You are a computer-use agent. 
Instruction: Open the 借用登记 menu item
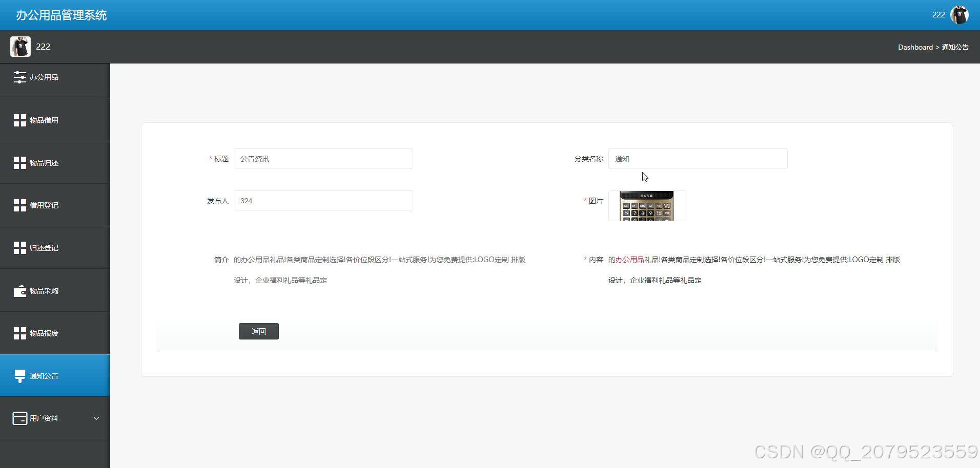pyautogui.click(x=55, y=205)
